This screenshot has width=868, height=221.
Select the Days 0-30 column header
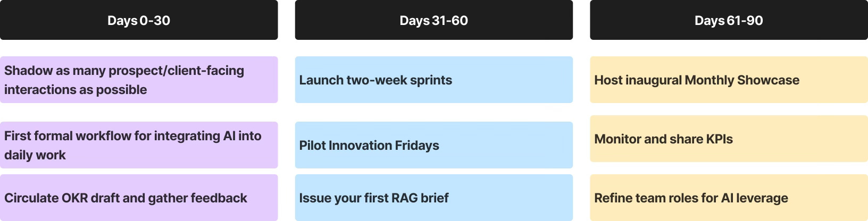139,20
